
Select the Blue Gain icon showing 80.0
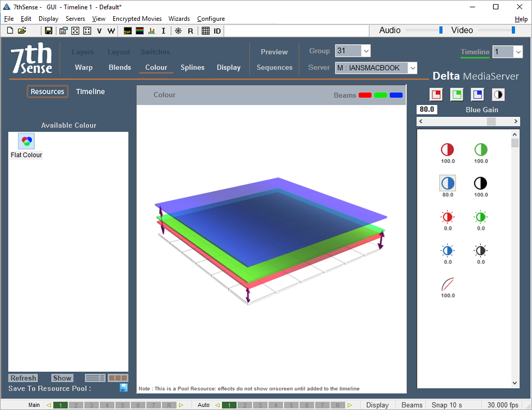pos(448,183)
